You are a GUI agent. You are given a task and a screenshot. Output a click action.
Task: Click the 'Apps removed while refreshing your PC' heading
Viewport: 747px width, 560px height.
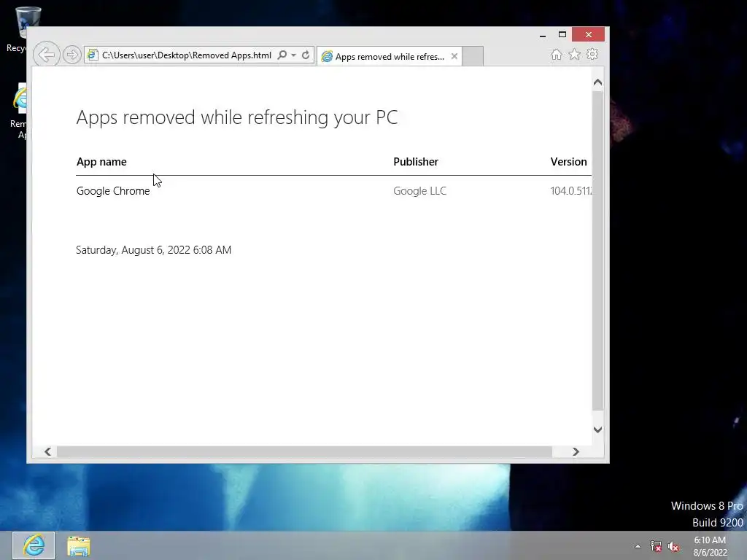point(237,117)
